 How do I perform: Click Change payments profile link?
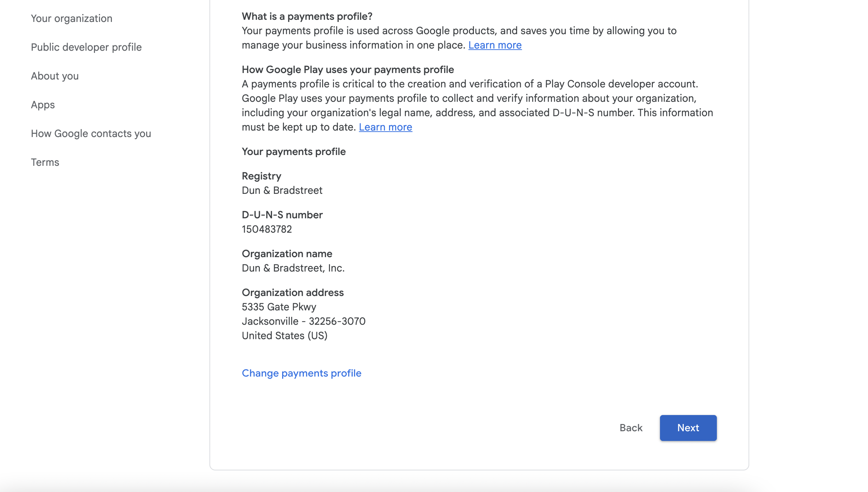pyautogui.click(x=301, y=373)
